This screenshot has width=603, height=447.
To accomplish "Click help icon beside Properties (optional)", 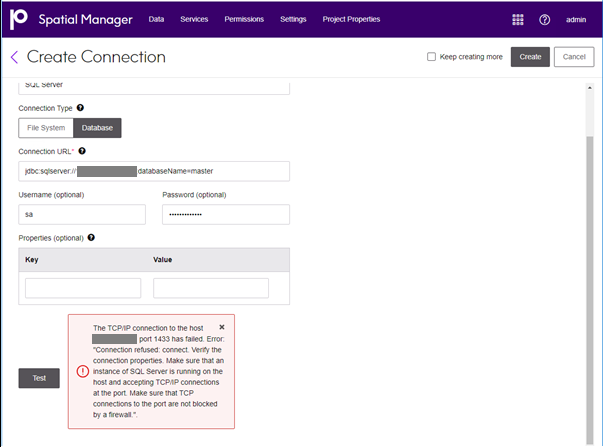I will (92, 238).
